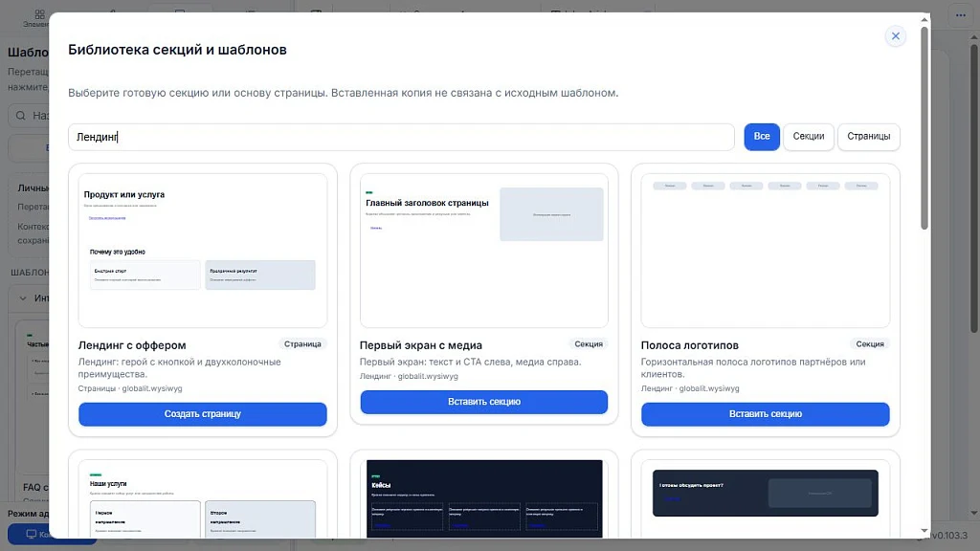Viewport: 980px width, 551px height.
Task: Click the 'Лендинг · globalit.wysiwyg' line under Первый экран
Action: 409,376
